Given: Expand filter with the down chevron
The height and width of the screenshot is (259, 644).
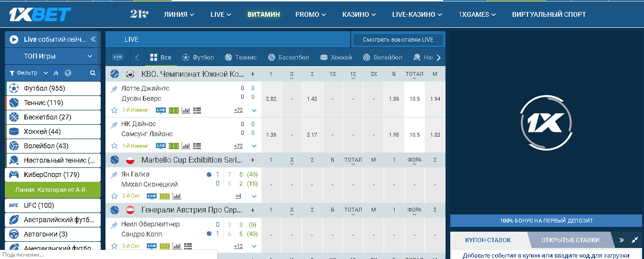Looking at the screenshot, I should [46, 73].
